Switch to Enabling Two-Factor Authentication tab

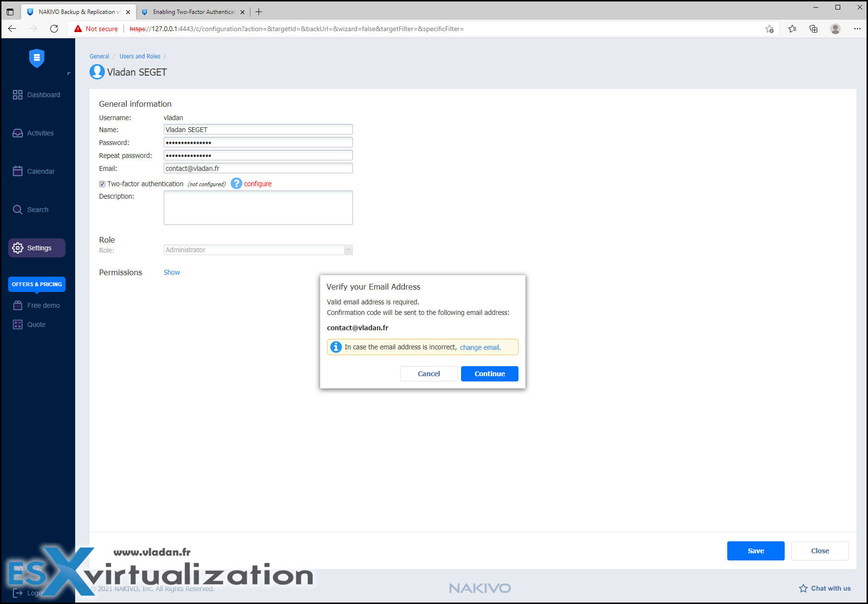[x=193, y=12]
